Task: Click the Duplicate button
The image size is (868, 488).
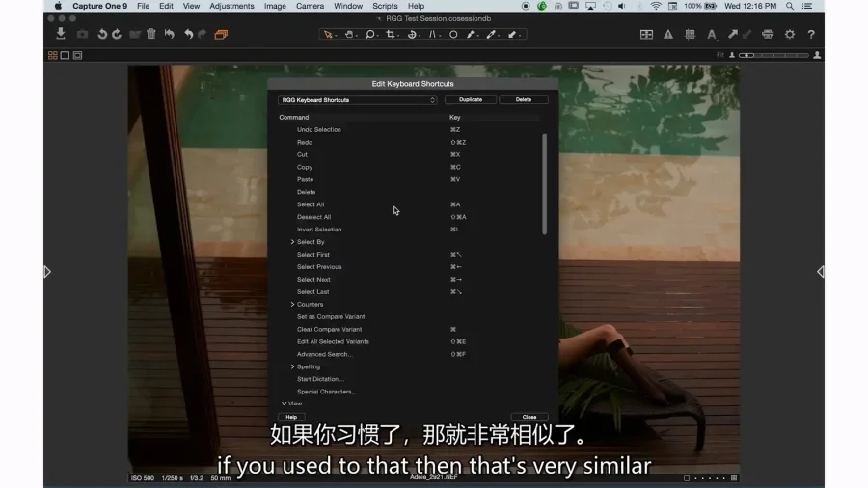Action: [x=470, y=99]
